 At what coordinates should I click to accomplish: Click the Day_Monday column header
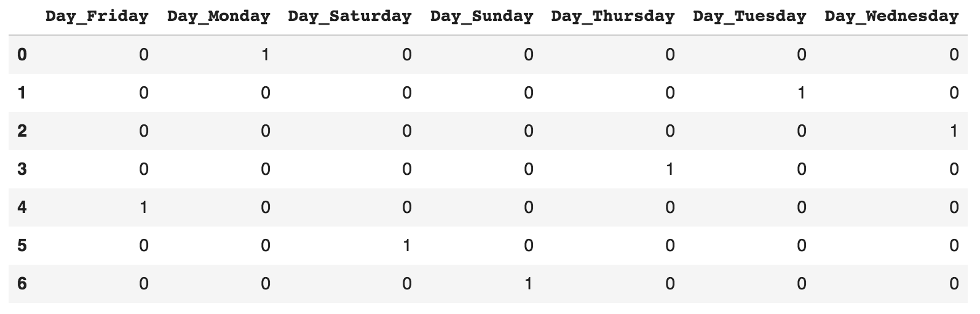click(x=219, y=17)
